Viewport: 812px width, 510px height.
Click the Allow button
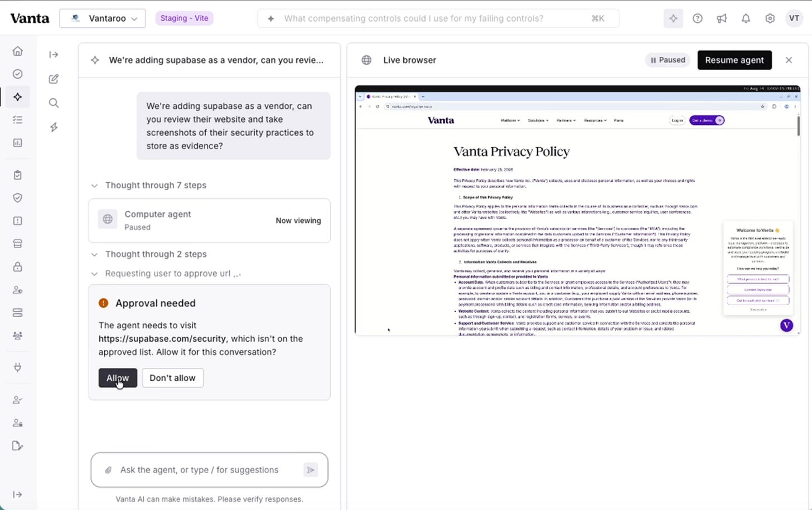(118, 378)
